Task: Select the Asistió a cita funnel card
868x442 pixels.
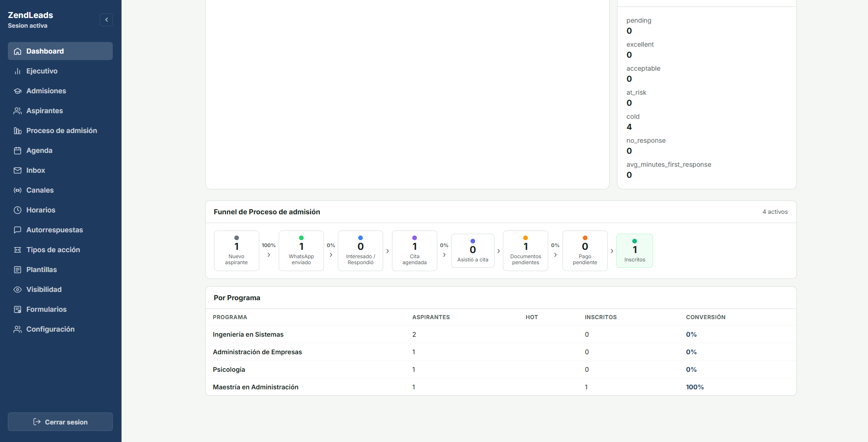Action: [473, 251]
